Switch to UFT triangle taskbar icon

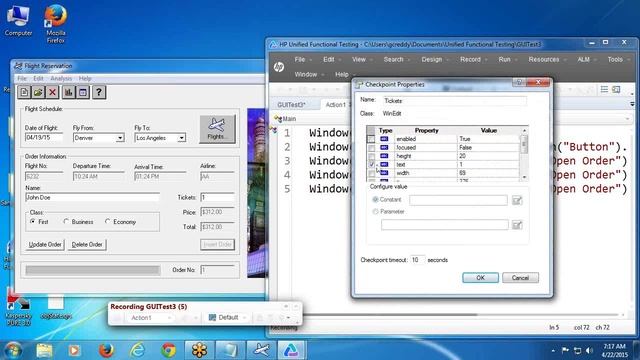pyautogui.click(x=291, y=350)
